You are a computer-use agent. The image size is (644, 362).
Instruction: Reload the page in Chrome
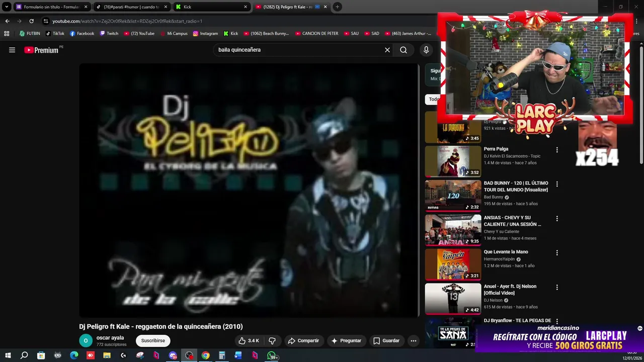pyautogui.click(x=31, y=21)
